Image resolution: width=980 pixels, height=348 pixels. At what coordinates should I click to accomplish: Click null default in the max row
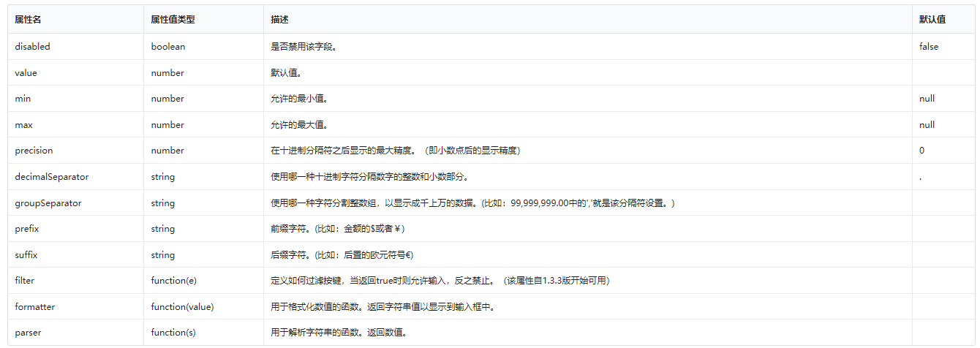[x=927, y=124]
